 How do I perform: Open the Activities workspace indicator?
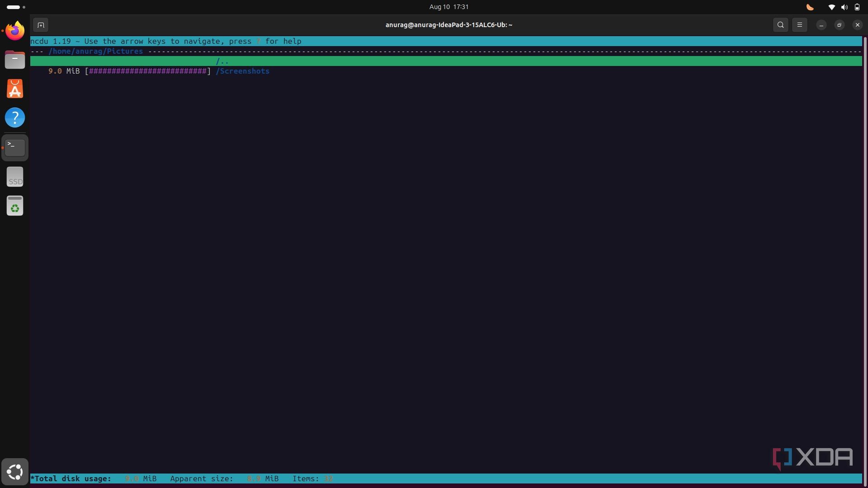click(x=16, y=7)
